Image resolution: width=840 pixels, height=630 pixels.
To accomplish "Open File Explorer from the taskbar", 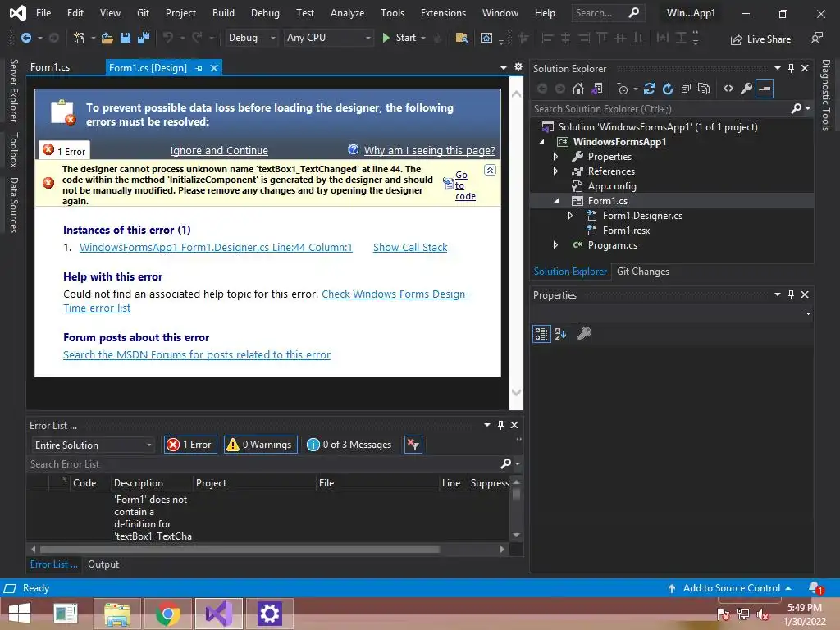I will pos(117,614).
